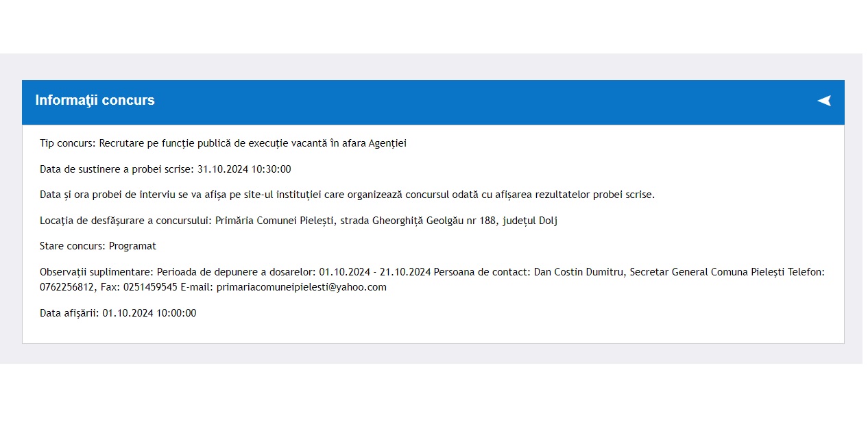The width and height of the screenshot is (868, 444).
Task: Click the posting date 01.10.2024 10:00:00
Action: coord(149,313)
